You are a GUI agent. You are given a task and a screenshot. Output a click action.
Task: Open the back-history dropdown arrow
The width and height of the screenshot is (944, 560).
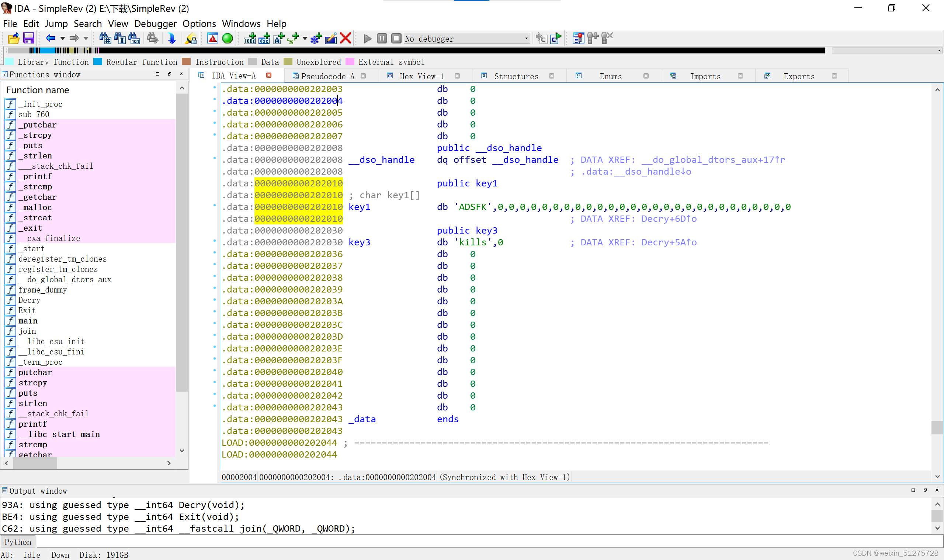pos(63,38)
